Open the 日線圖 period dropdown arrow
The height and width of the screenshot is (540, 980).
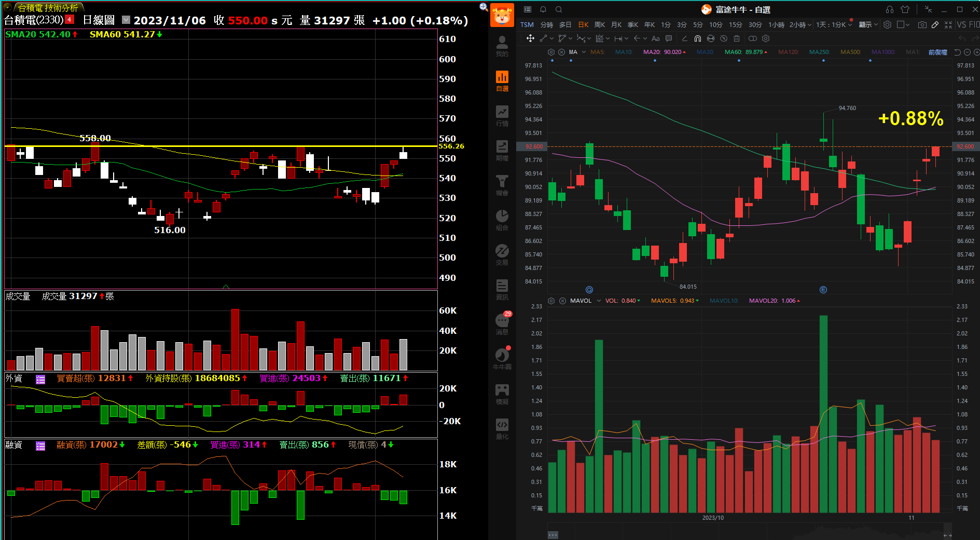[x=126, y=20]
